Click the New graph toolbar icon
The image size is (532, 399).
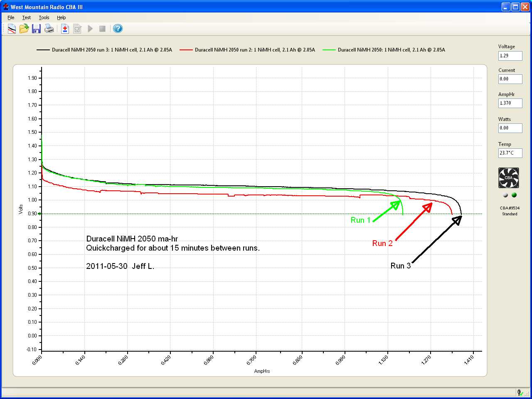pos(12,29)
